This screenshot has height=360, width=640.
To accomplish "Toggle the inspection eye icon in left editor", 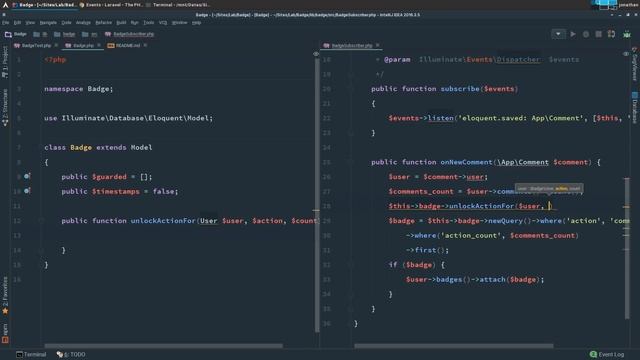I will point(316,54).
